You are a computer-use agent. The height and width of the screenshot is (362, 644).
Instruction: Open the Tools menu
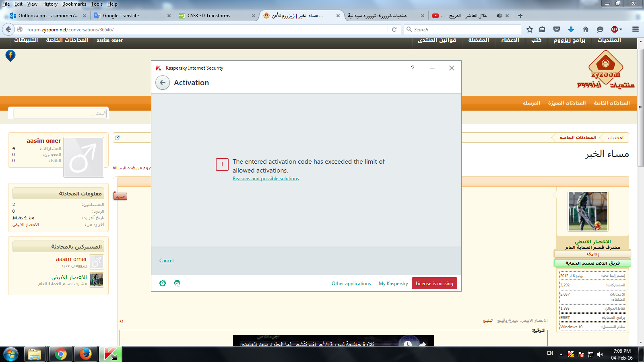(97, 4)
